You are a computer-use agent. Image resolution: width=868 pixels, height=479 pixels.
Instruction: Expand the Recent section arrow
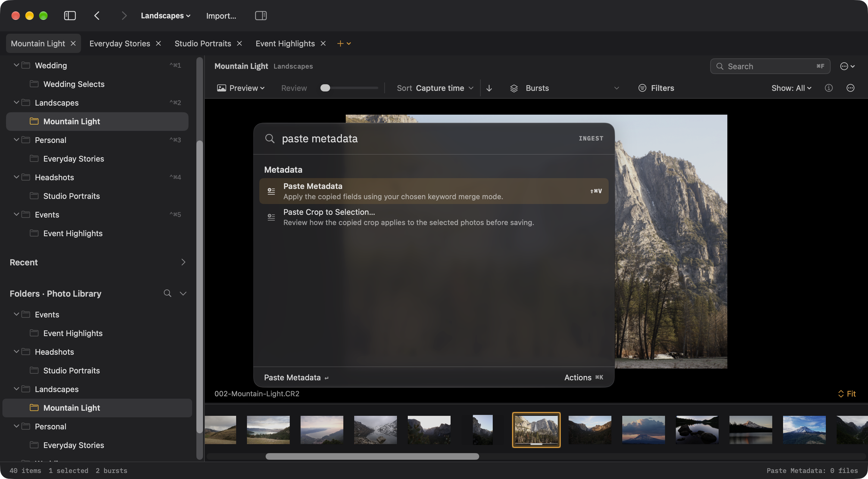tap(183, 262)
